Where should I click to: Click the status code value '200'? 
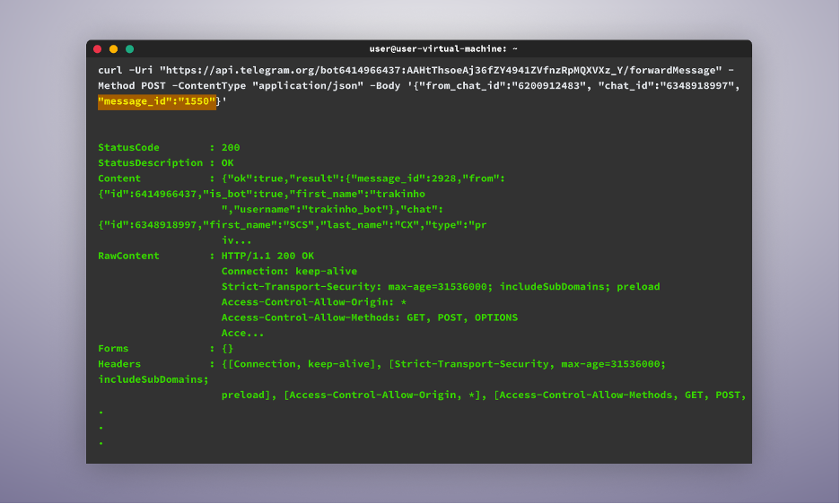coord(231,147)
